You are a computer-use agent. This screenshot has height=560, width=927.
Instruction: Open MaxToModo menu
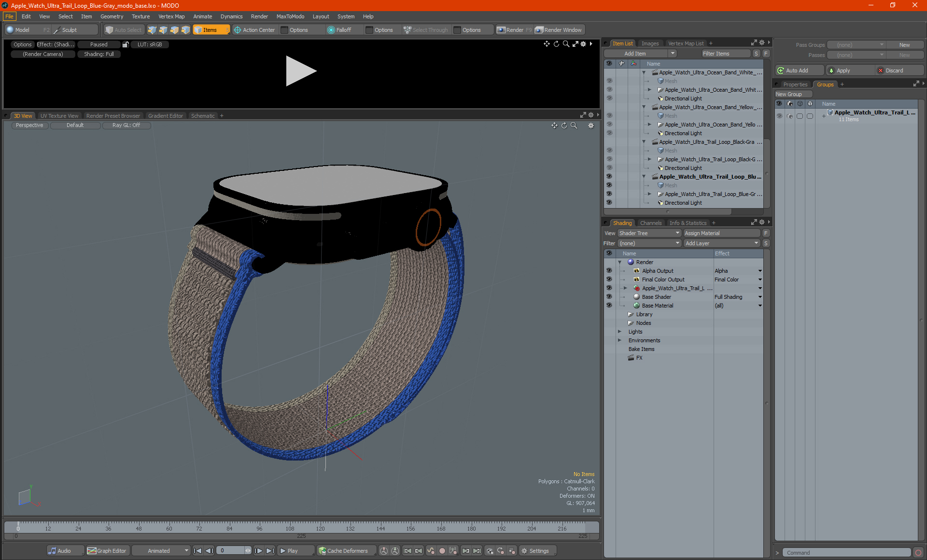(x=290, y=16)
